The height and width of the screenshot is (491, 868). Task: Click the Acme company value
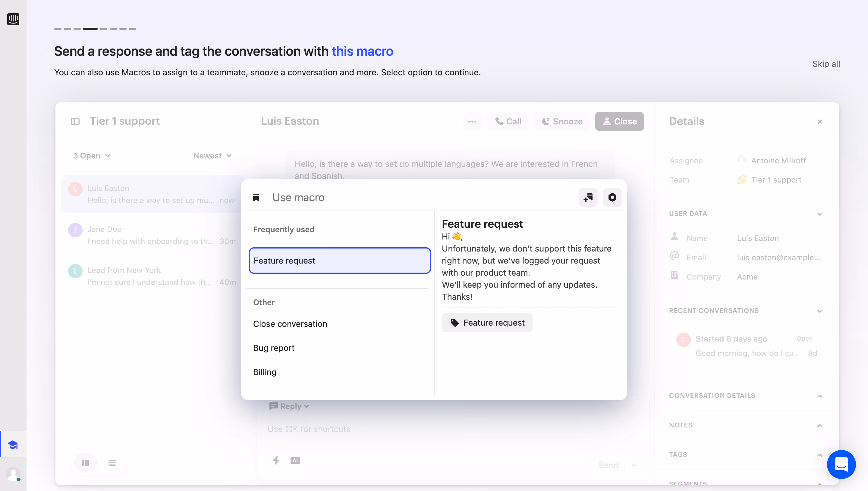747,277
